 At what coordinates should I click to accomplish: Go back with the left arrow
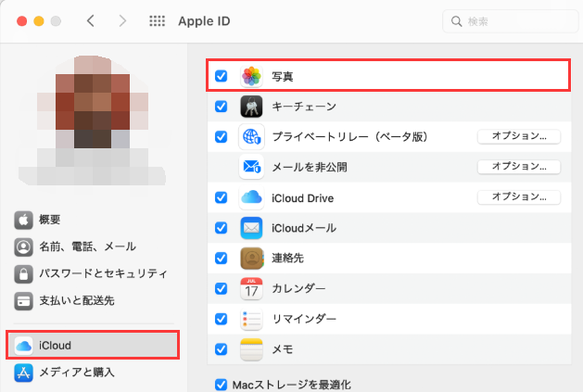(90, 21)
